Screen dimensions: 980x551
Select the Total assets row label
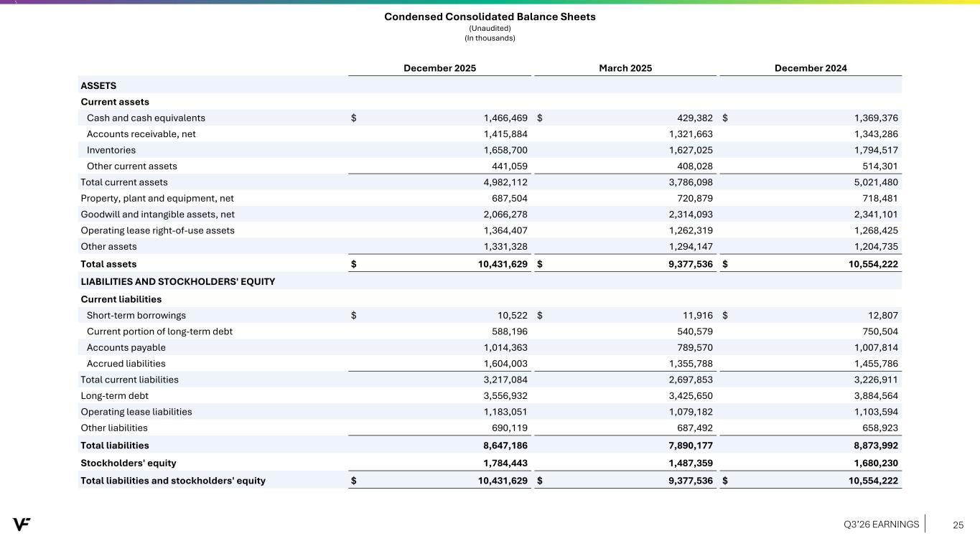point(108,264)
